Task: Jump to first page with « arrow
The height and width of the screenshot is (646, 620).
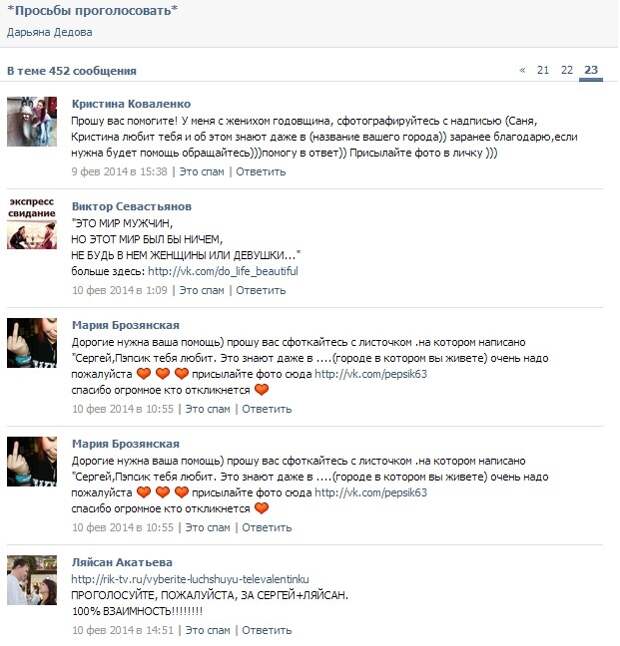Action: 523,70
